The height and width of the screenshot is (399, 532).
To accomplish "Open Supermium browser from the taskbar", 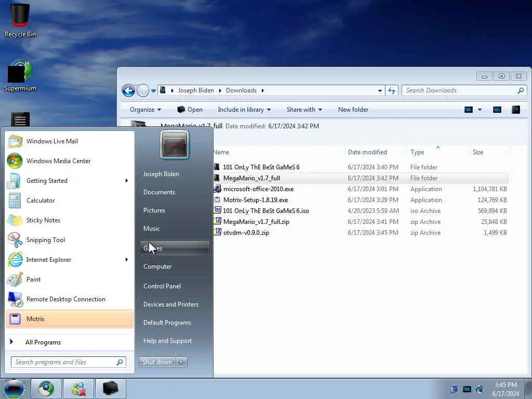I will click(x=46, y=389).
